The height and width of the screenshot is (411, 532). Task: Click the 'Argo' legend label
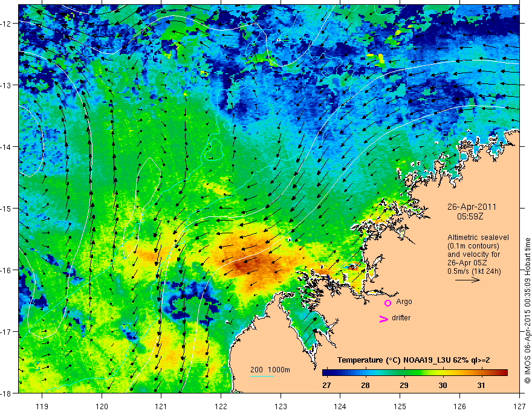(x=404, y=302)
